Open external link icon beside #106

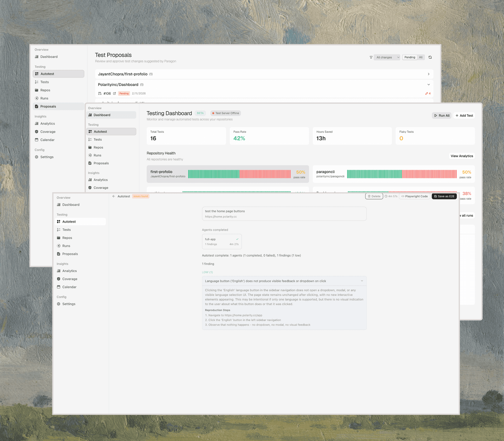pyautogui.click(x=114, y=94)
